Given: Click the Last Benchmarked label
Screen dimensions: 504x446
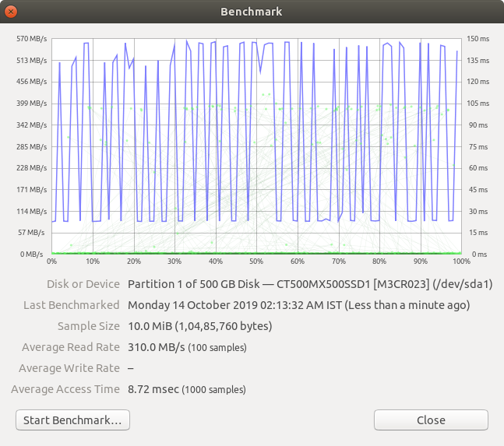Looking at the screenshot, I should pyautogui.click(x=72, y=305).
